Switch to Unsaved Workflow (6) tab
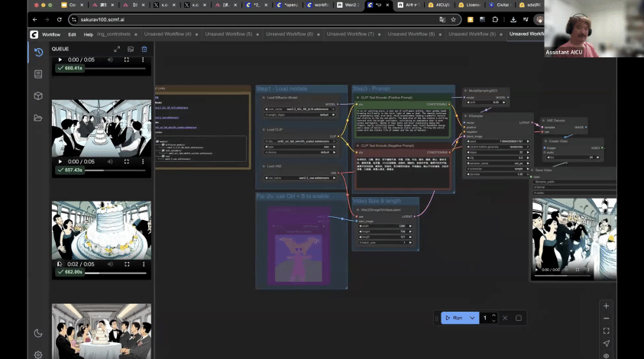This screenshot has width=644, height=359. coord(290,34)
